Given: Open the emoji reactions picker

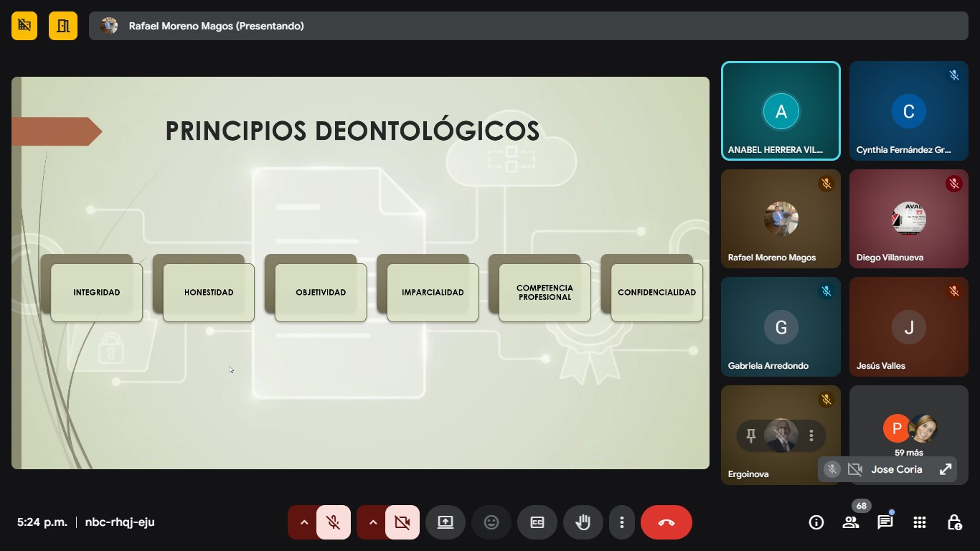Looking at the screenshot, I should click(x=491, y=522).
